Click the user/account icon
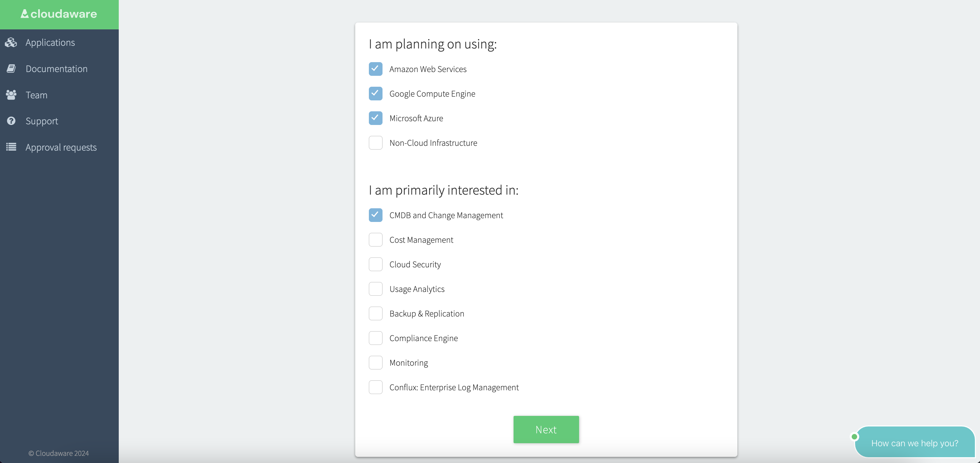Screen dimensions: 980x463 11,95
